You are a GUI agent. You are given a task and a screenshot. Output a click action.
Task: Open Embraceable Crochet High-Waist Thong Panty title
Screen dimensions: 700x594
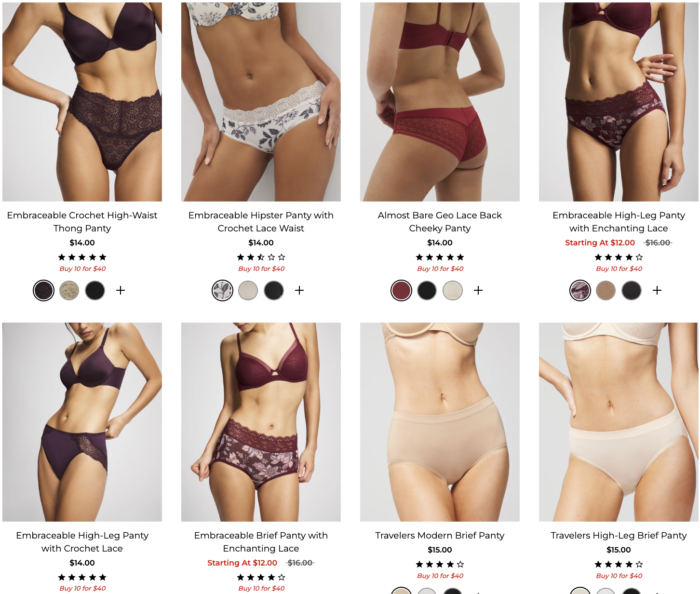pyautogui.click(x=82, y=222)
